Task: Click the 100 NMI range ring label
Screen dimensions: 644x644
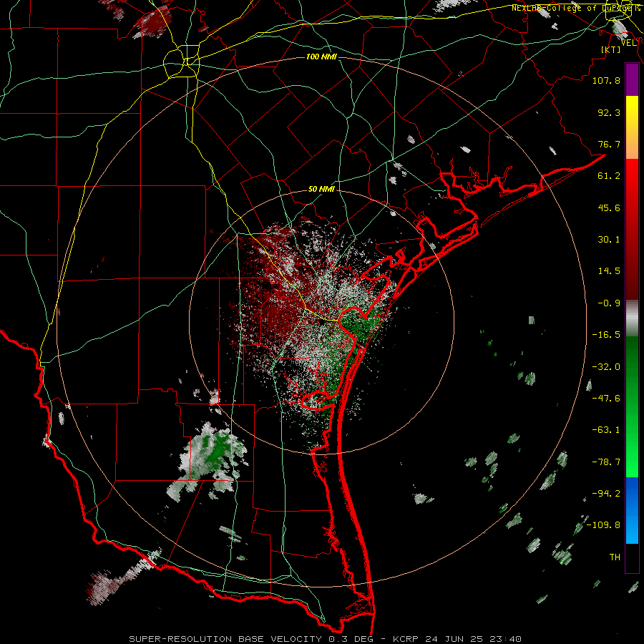Action: [321, 57]
